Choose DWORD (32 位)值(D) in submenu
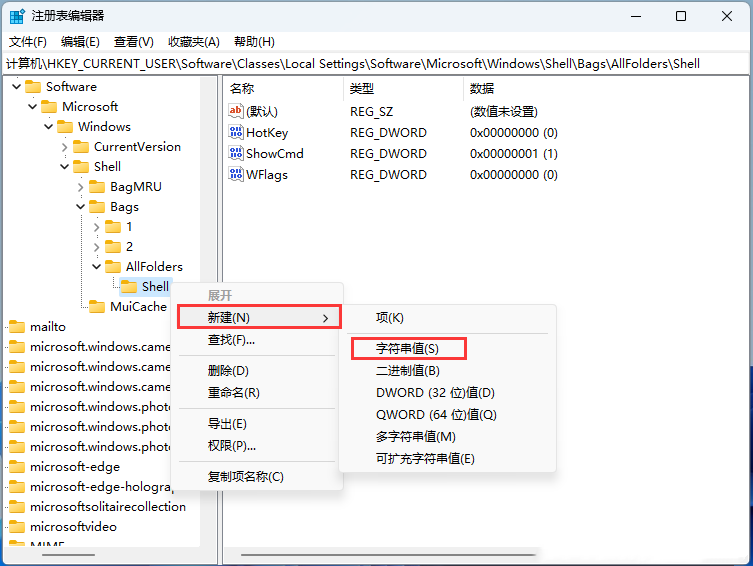The width and height of the screenshot is (753, 566). coord(435,393)
